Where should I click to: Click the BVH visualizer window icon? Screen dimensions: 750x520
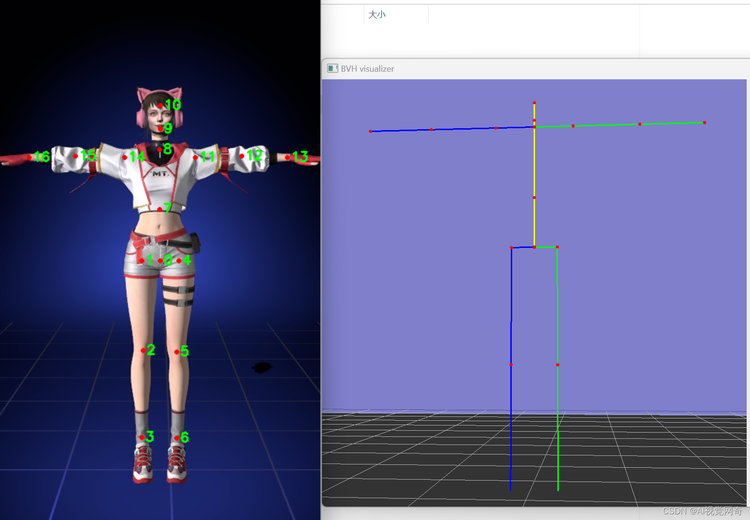click(x=332, y=68)
